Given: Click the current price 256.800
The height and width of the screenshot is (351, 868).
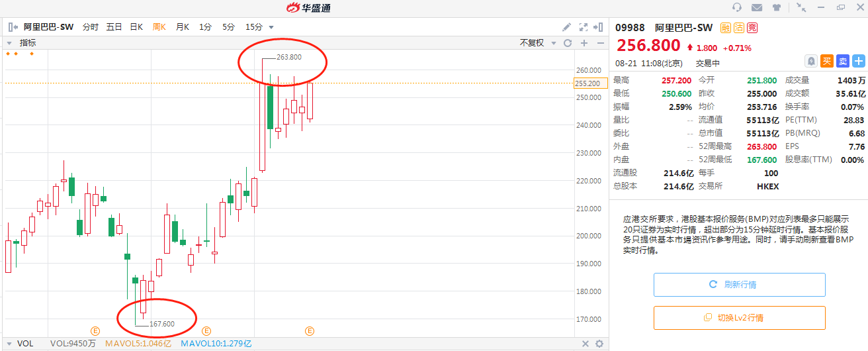Looking at the screenshot, I should (648, 46).
